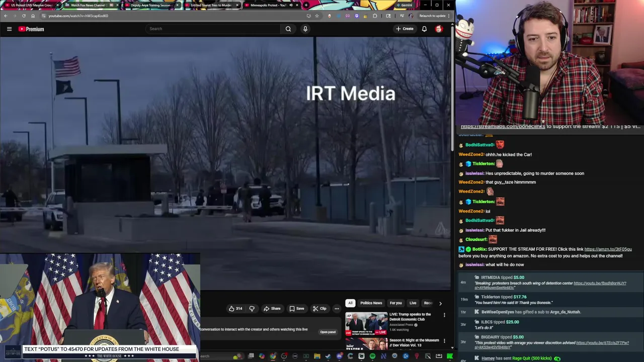Open the streamlabs.com support link

(x=503, y=127)
